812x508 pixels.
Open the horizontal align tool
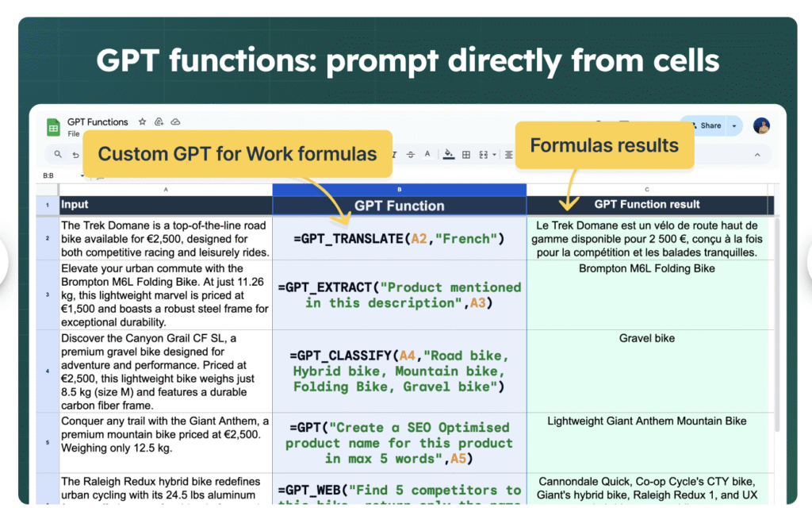click(509, 155)
